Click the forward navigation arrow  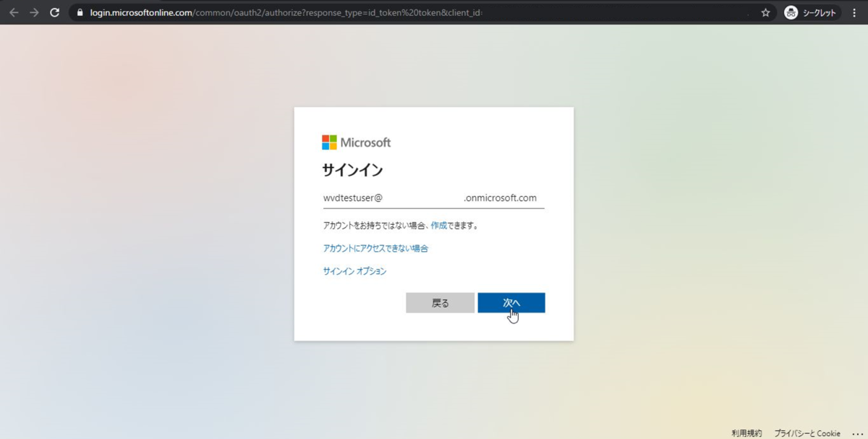(x=33, y=12)
